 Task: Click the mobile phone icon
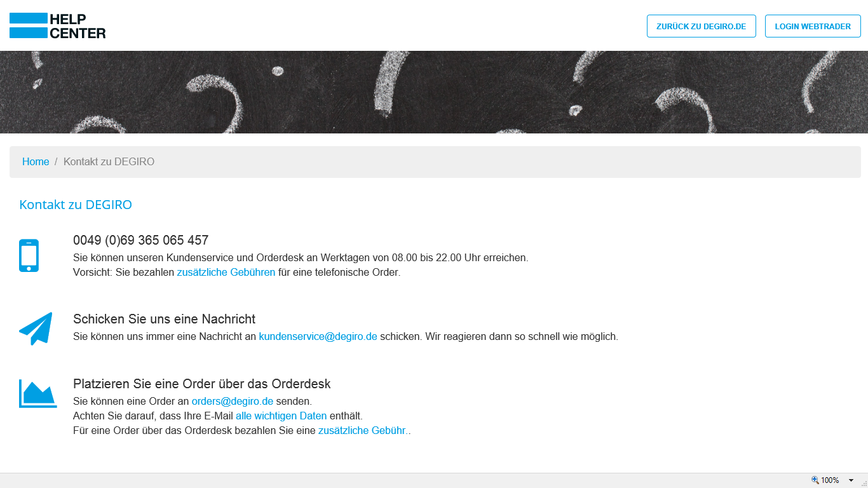pos(29,255)
